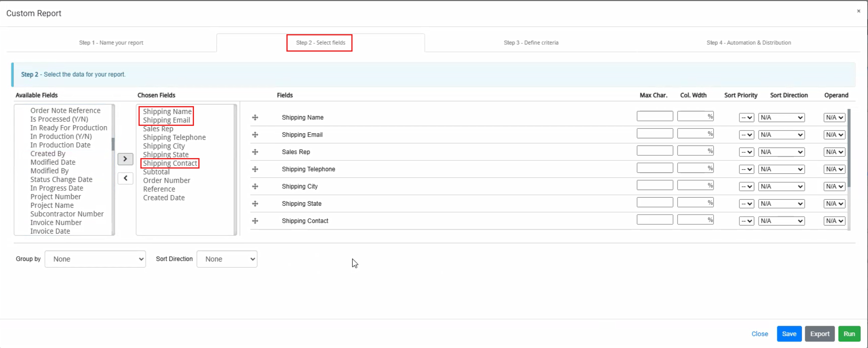This screenshot has height=348, width=868.
Task: Click the move-left arrow to remove field
Action: (125, 178)
